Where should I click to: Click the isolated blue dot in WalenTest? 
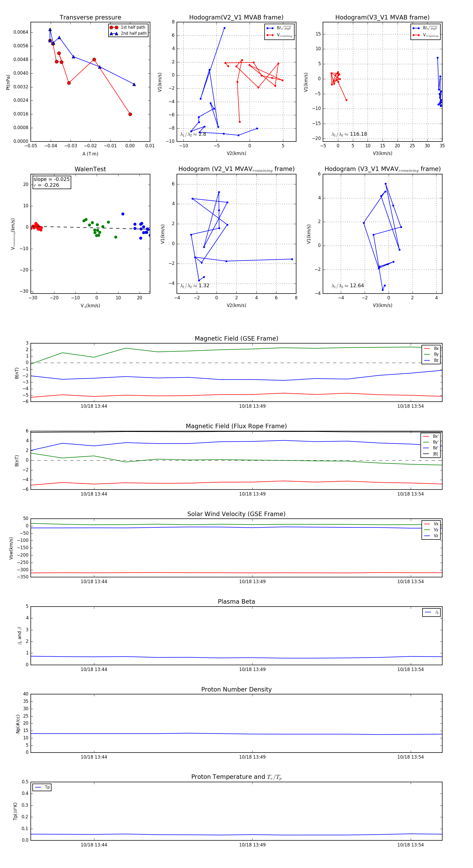[122, 214]
